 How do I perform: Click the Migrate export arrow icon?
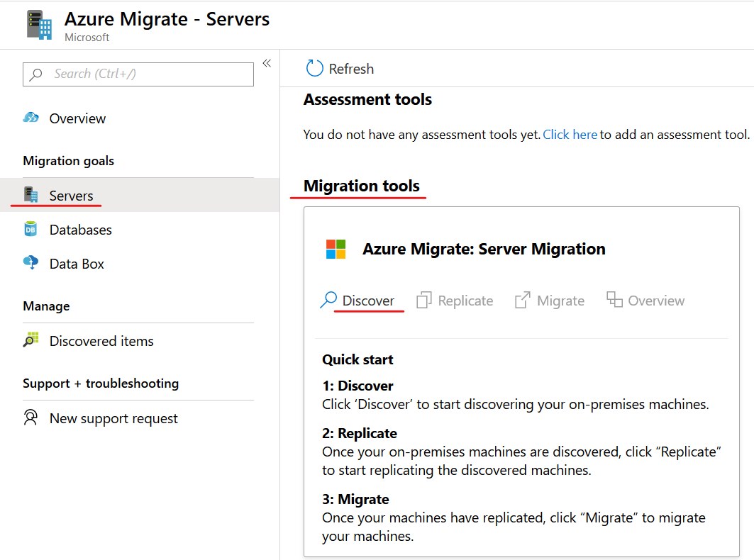click(523, 300)
